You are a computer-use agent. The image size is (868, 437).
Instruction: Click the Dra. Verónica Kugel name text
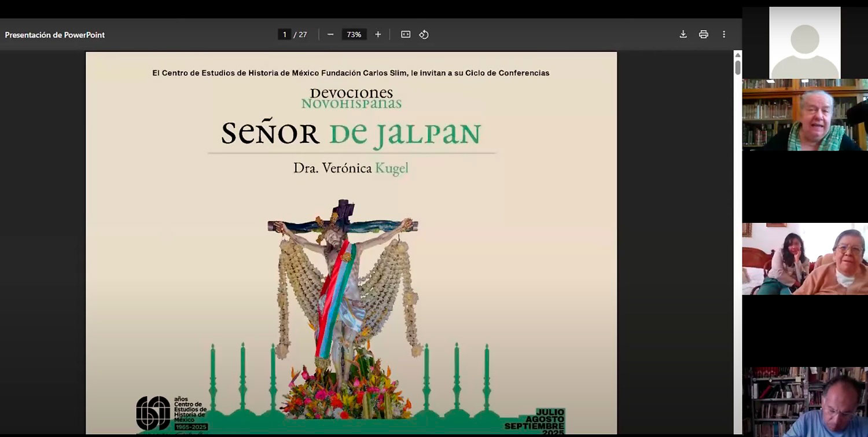click(351, 168)
